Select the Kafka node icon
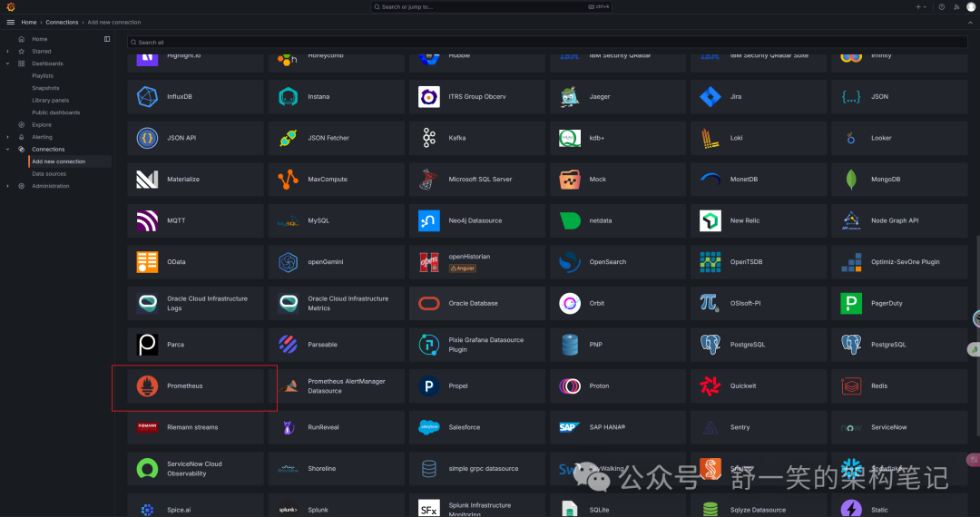The height and width of the screenshot is (517, 980). [428, 138]
